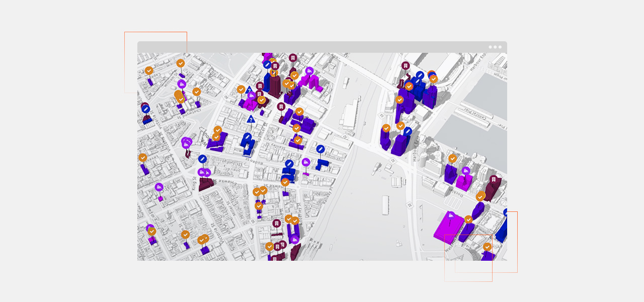Click purple building marker on the large magenta block
The height and width of the screenshot is (302, 644).
[x=451, y=215]
